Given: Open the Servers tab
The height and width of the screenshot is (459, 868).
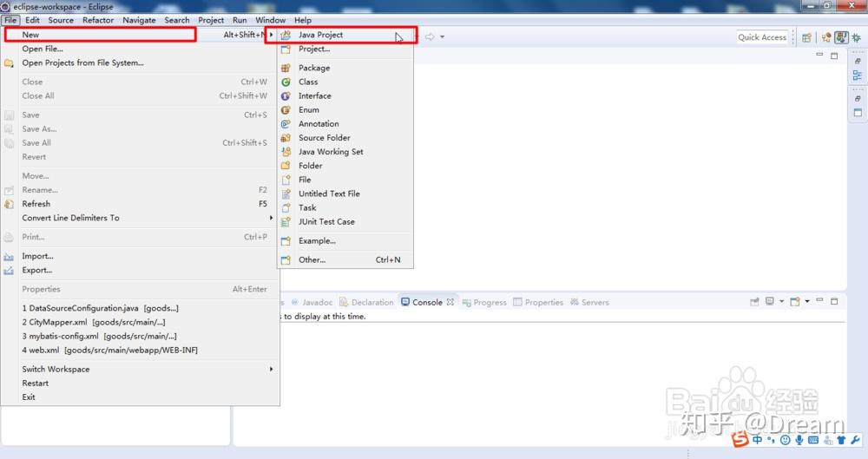Looking at the screenshot, I should (x=589, y=302).
